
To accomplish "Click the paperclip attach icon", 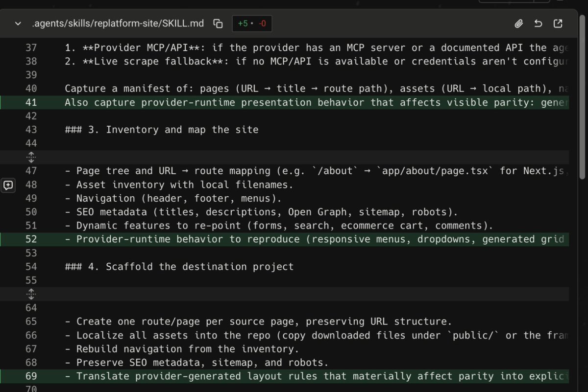I will pyautogui.click(x=518, y=23).
